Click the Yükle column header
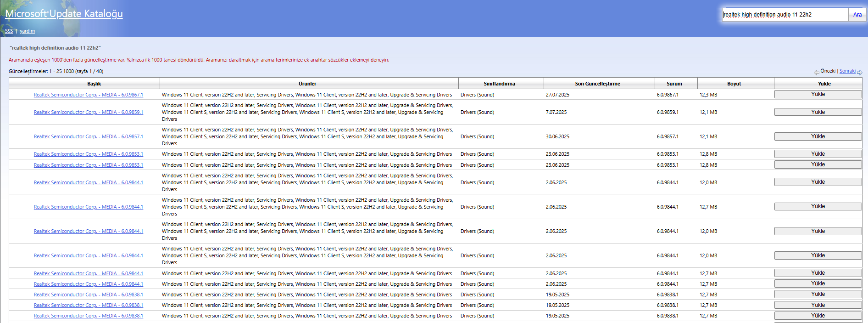This screenshot has width=868, height=323. 818,84
